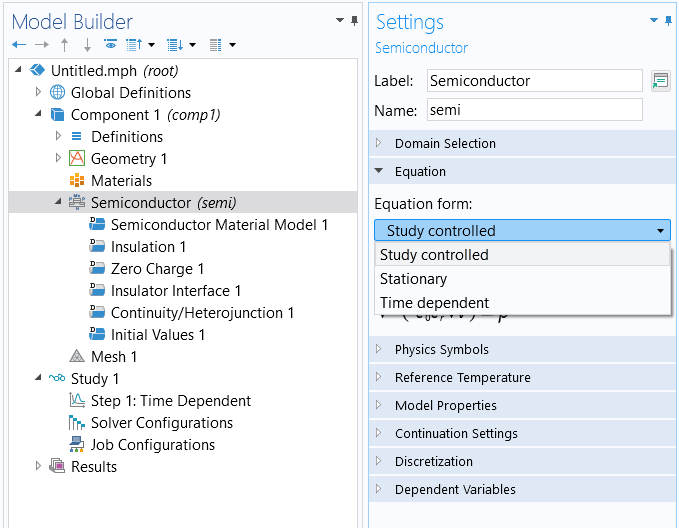Click the Geometry 1 icon

[x=77, y=158]
